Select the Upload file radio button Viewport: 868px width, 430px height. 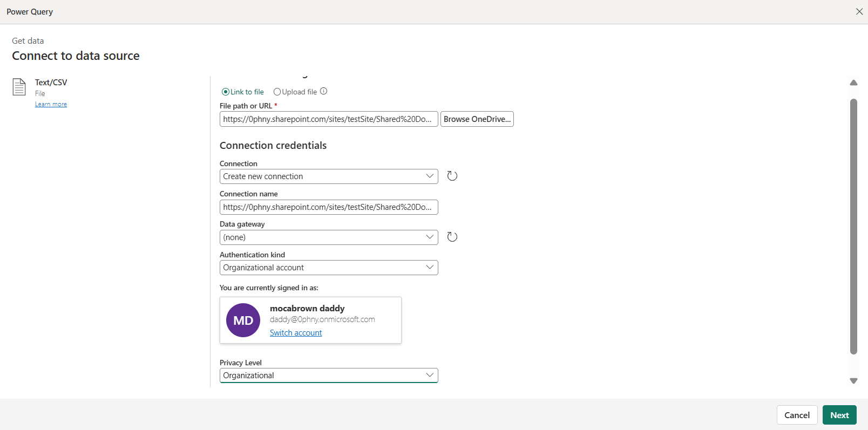(277, 92)
